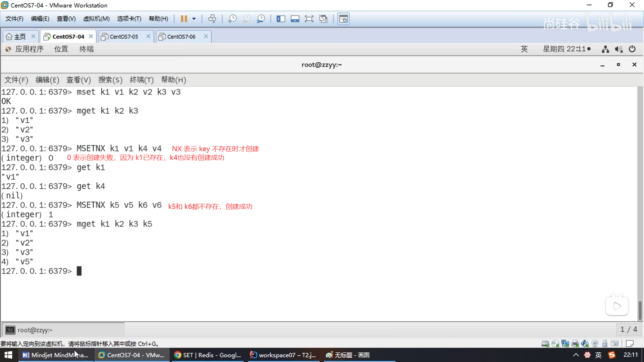Click Send Ctrl+Alt+Del toolbar icon
Viewport: 644px width, 362px height.
(212, 19)
